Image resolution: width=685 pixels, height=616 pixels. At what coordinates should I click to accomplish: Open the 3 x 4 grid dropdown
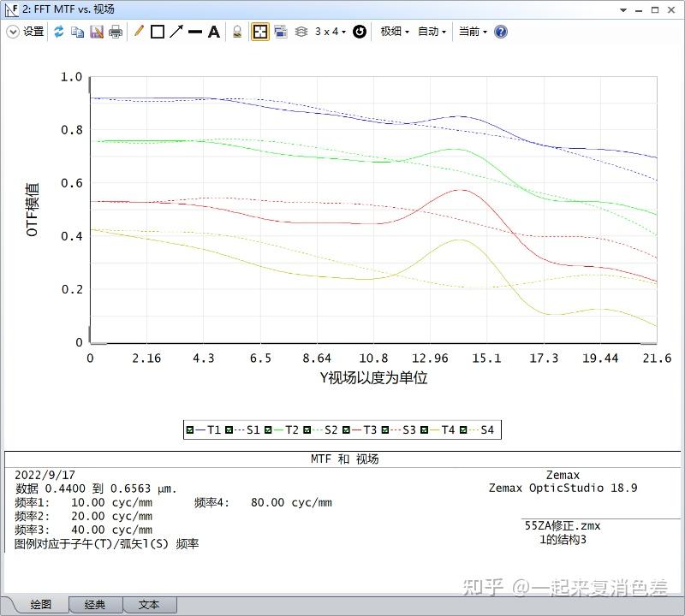[x=331, y=32]
